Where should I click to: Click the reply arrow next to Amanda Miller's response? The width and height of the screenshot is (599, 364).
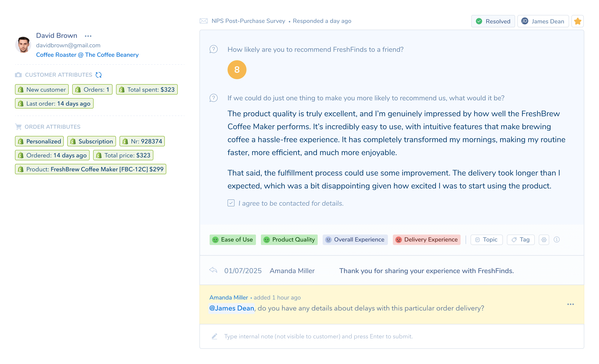214,270
